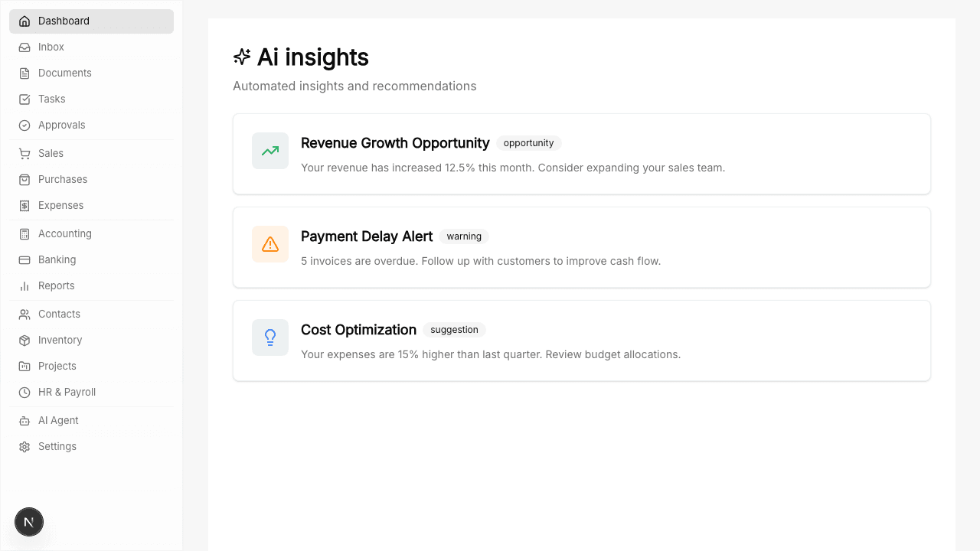
Task: Click the Payment Delay Alert title
Action: click(x=367, y=236)
